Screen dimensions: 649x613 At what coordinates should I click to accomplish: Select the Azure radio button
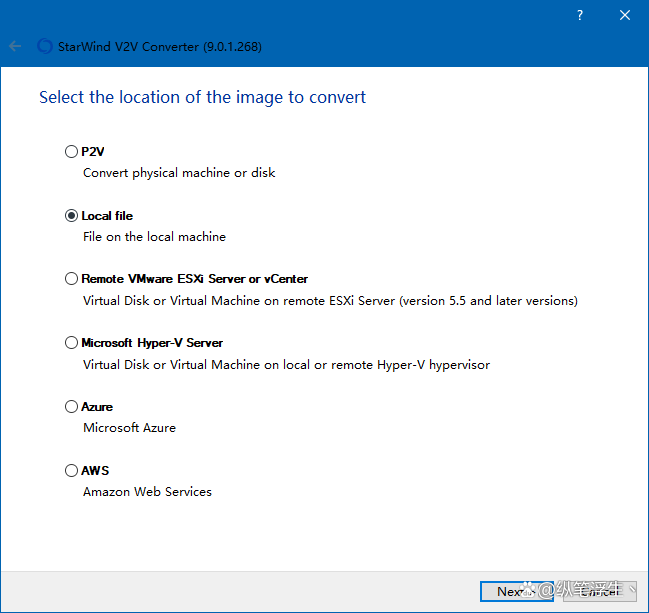coord(71,407)
